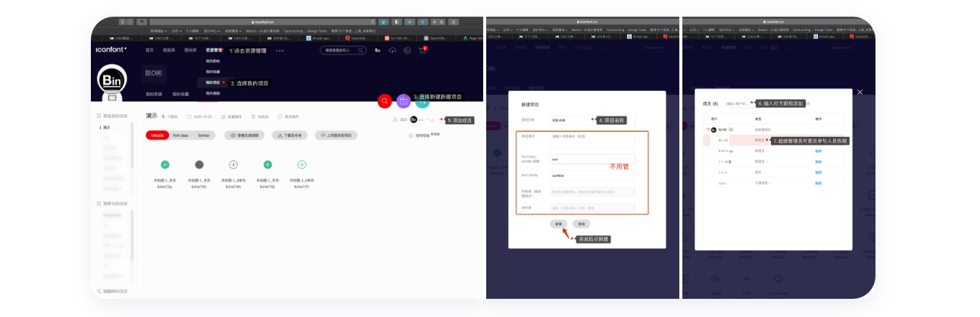This screenshot has height=317, width=980.
Task: Click 取消 cancel button in new project dialog
Action: coord(582,224)
